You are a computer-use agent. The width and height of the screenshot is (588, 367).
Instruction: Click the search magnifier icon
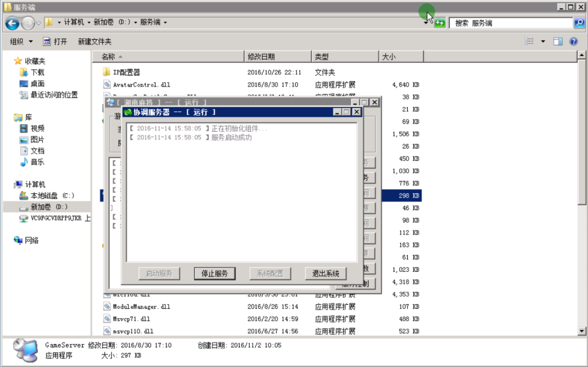(x=579, y=23)
